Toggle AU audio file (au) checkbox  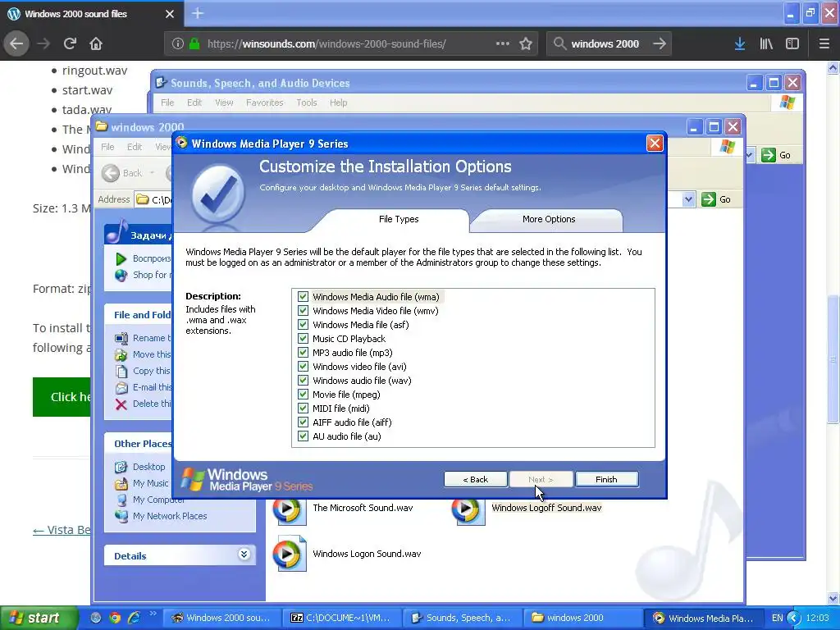tap(304, 436)
